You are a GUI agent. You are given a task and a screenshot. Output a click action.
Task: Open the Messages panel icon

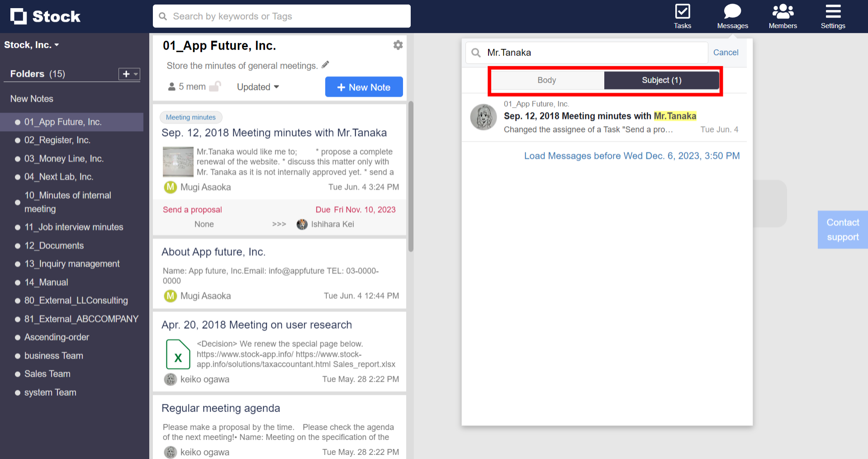(732, 11)
